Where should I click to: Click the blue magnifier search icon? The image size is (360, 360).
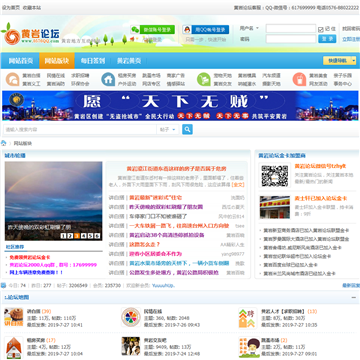(x=187, y=129)
